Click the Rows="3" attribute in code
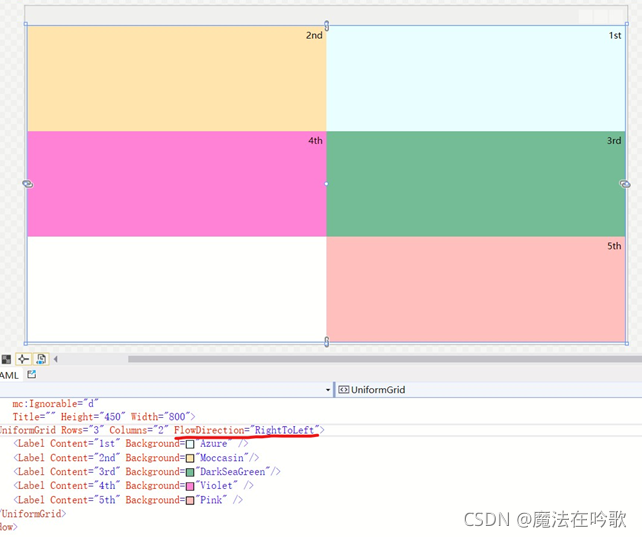 81,430
